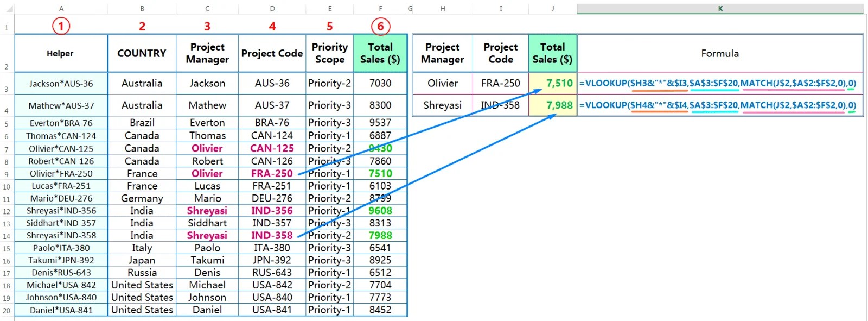Select total sales value 8300

coord(380,105)
